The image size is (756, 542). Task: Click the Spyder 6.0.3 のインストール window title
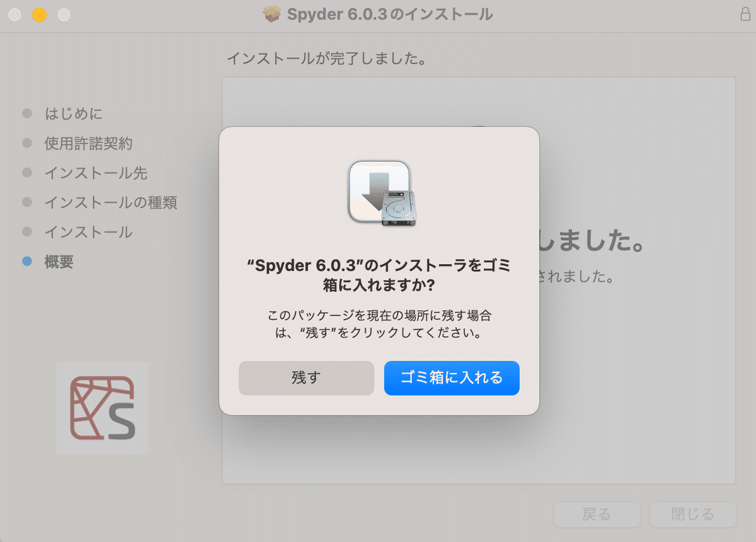(390, 14)
